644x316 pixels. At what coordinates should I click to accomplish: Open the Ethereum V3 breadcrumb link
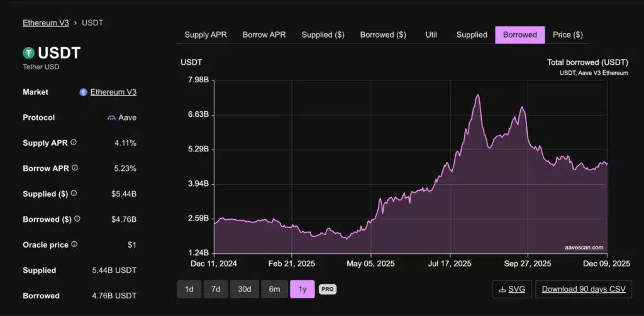(45, 23)
